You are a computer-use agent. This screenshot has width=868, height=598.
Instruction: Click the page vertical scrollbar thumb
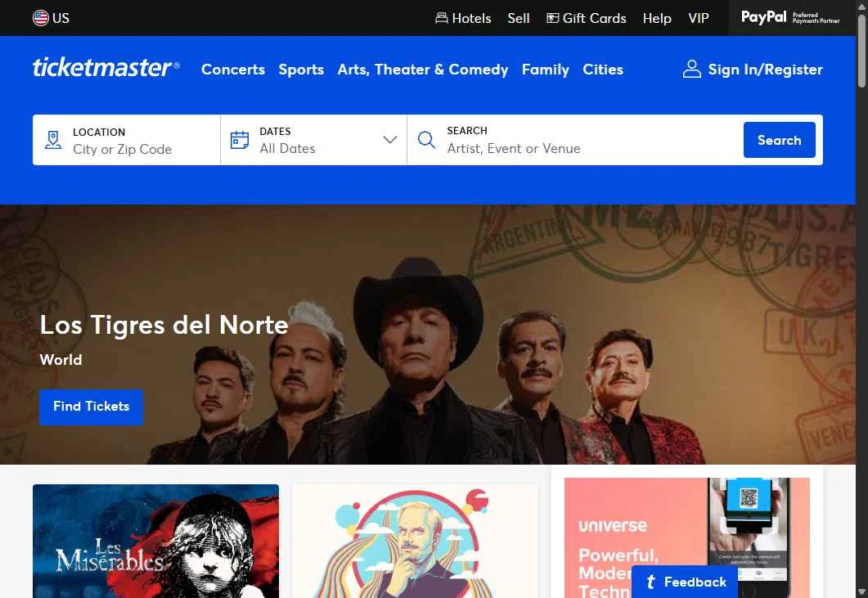[861, 50]
